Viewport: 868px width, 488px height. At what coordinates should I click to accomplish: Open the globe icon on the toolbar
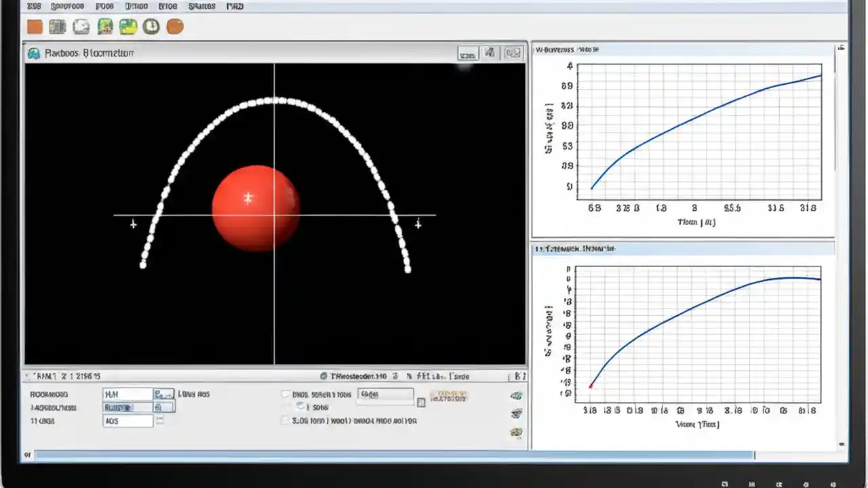(81, 26)
